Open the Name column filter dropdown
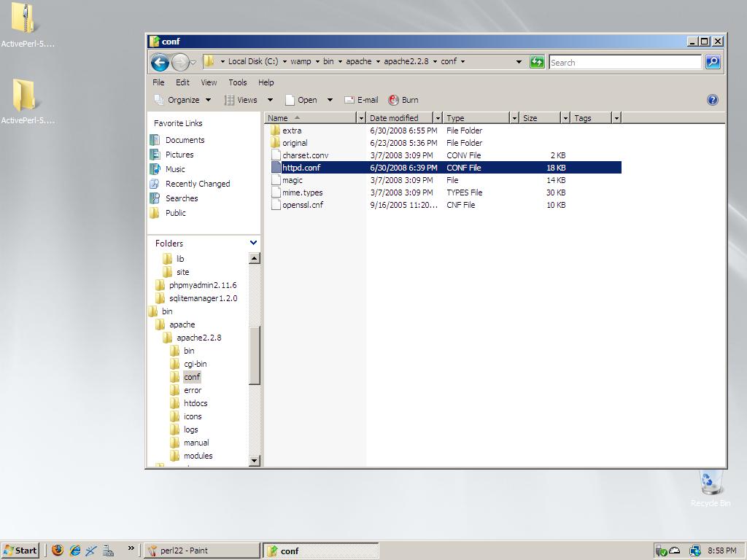 tap(360, 118)
